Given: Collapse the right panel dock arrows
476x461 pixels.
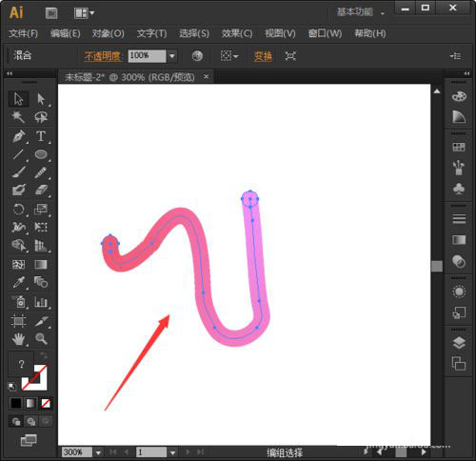Looking at the screenshot, I should pos(466,73).
